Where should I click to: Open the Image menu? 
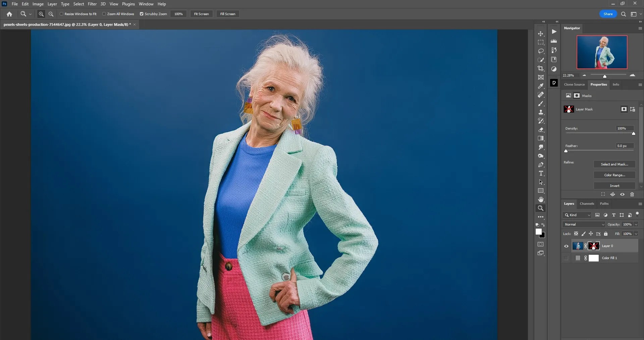pyautogui.click(x=38, y=4)
